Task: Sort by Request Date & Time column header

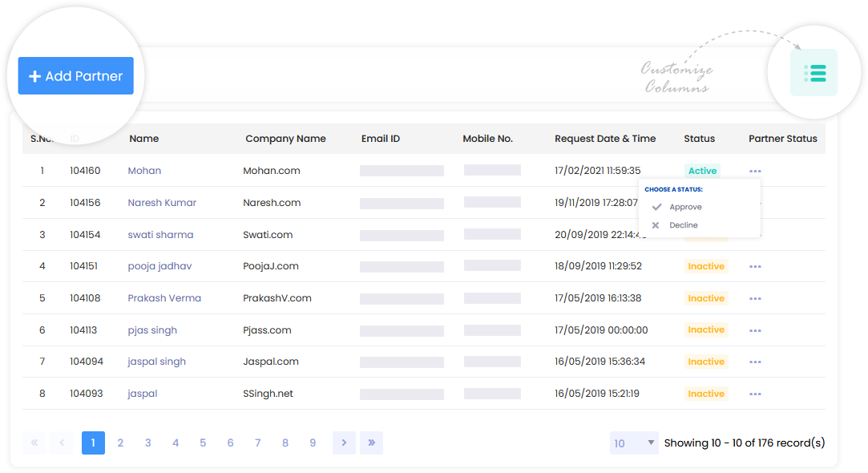Action: [x=605, y=139]
